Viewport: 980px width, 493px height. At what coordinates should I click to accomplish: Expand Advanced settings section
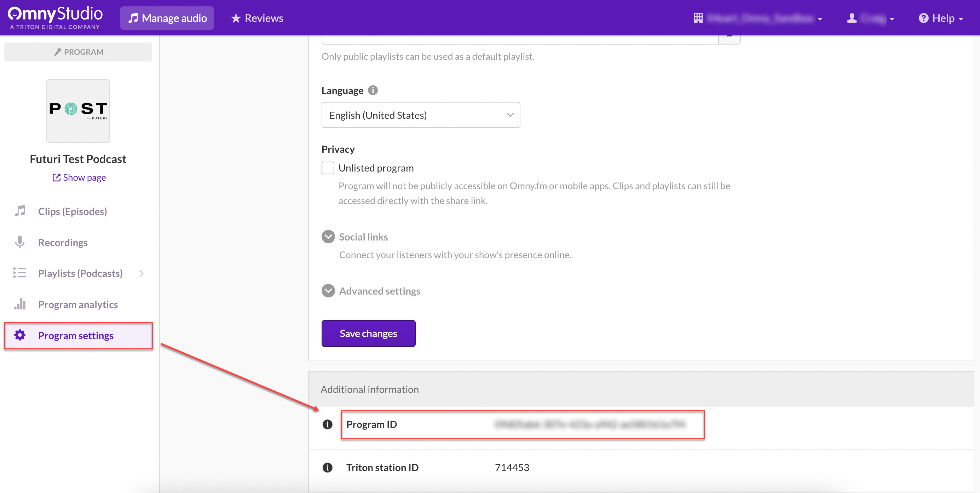(x=328, y=291)
